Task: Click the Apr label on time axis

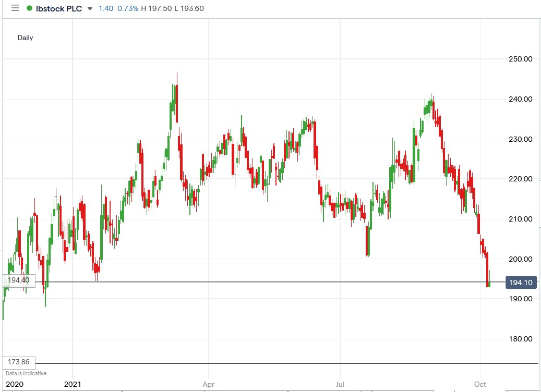Action: coord(208,384)
